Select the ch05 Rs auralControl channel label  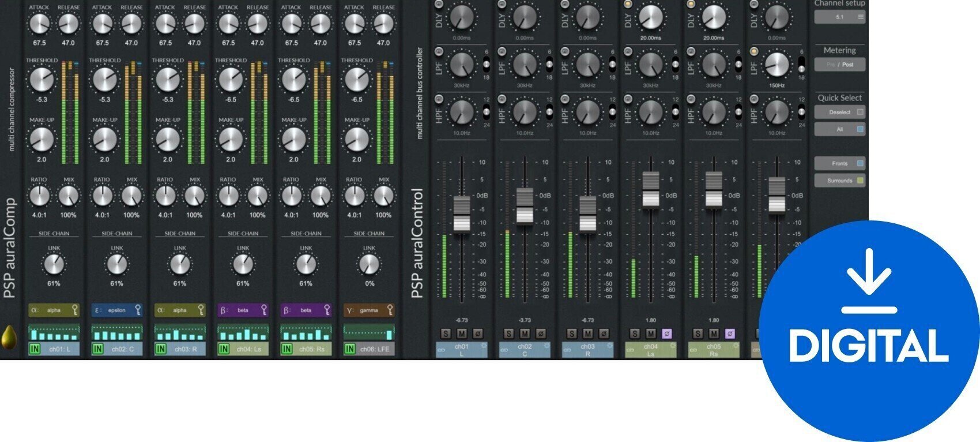point(714,350)
